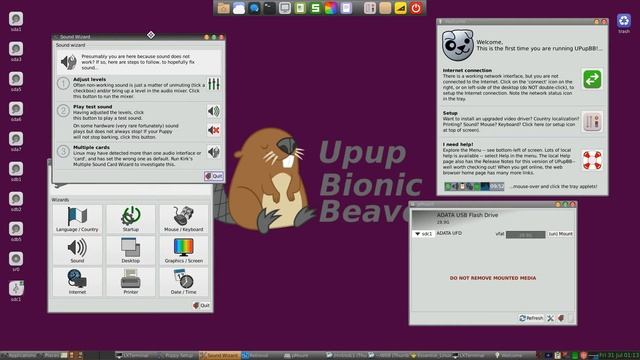Click the sdc1 usage bar in pMount

pos(525,234)
